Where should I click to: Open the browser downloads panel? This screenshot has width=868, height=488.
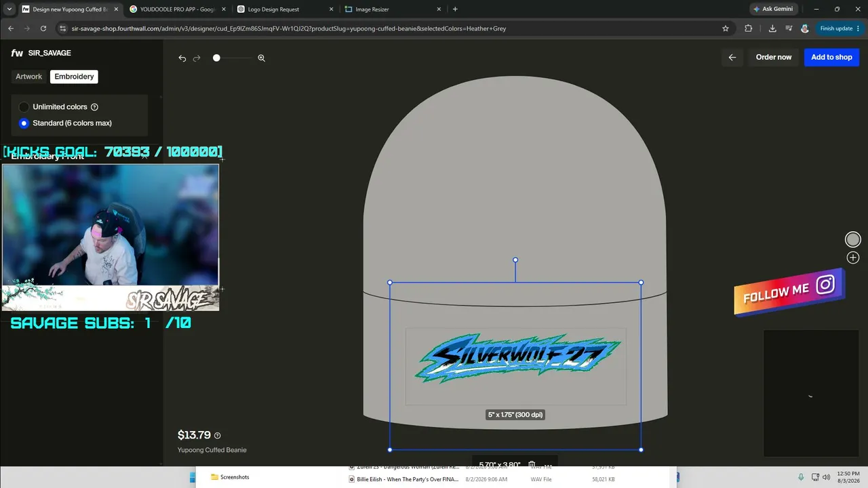[x=772, y=28]
